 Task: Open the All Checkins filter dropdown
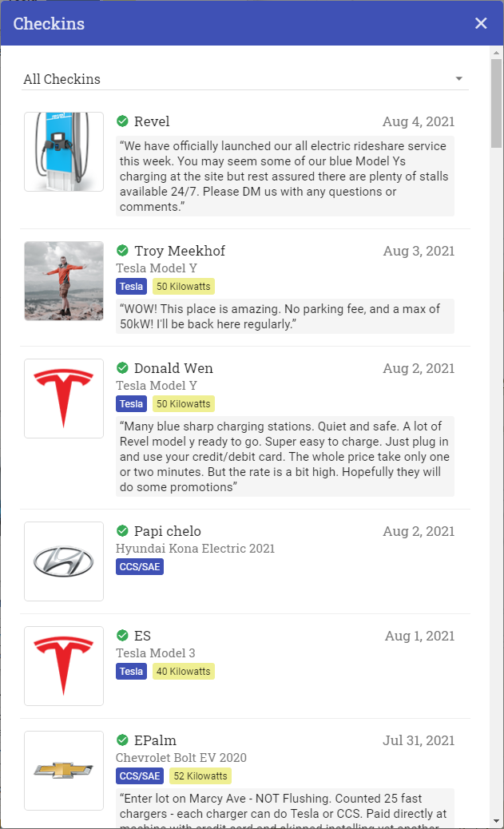pyautogui.click(x=245, y=79)
